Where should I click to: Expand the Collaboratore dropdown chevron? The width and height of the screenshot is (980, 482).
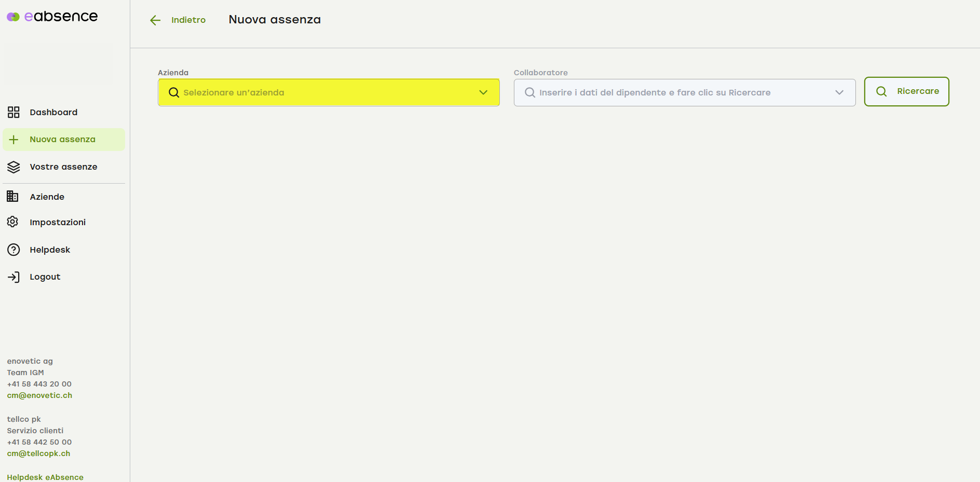(x=839, y=93)
